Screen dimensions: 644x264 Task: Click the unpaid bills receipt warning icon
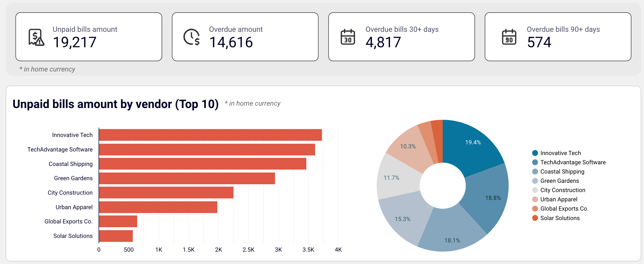(36, 37)
